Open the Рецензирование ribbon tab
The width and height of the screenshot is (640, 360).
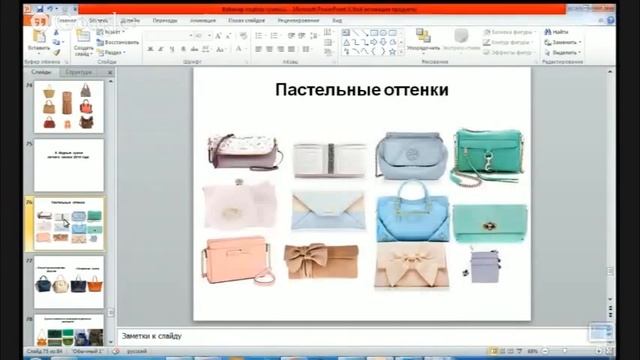pos(298,20)
